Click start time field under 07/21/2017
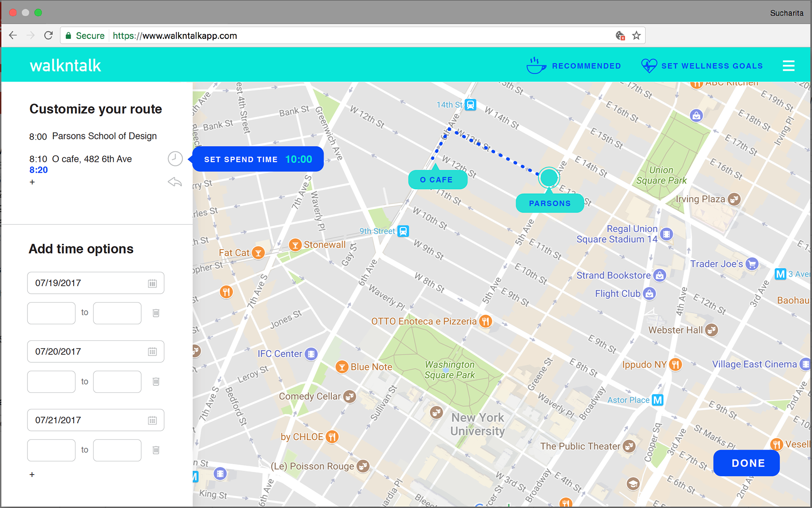Viewport: 812px width, 508px height. point(51,450)
